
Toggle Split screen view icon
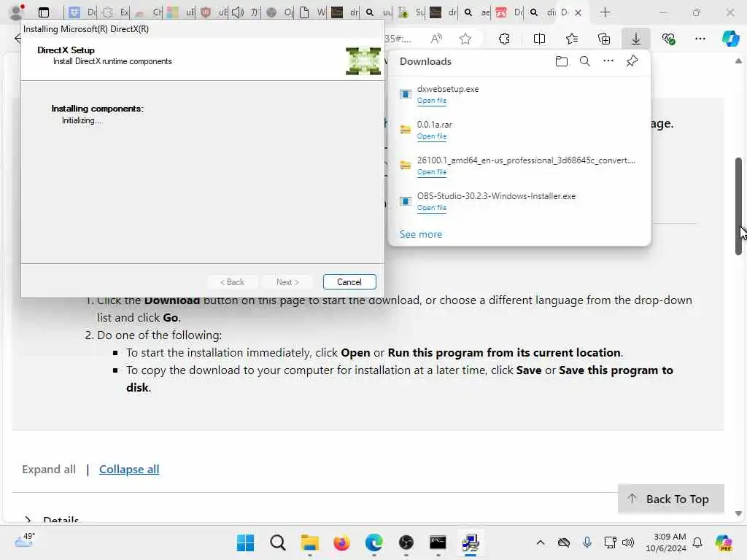(x=539, y=39)
